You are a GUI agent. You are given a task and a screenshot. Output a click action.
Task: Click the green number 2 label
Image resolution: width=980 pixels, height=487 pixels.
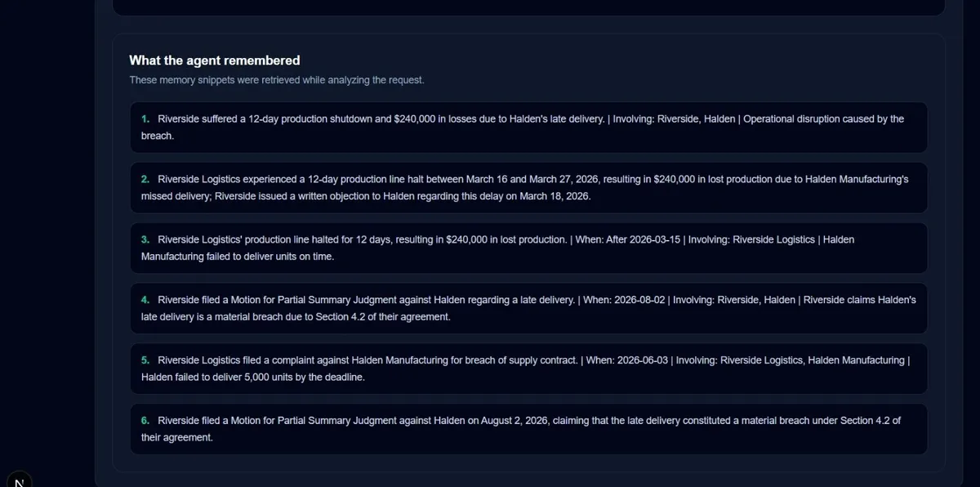(145, 179)
